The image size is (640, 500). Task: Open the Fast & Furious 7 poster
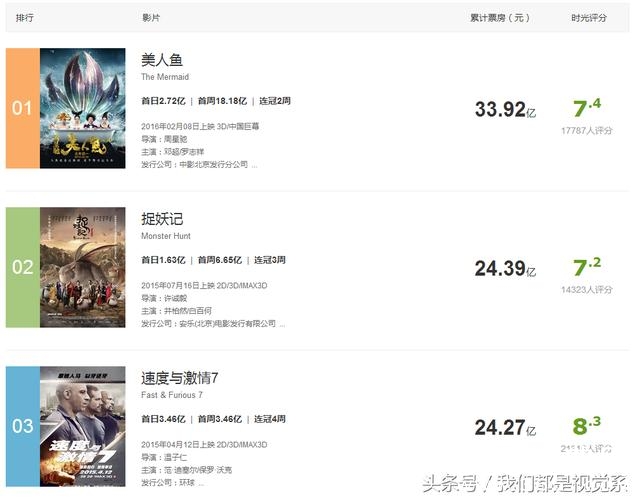coord(82,427)
